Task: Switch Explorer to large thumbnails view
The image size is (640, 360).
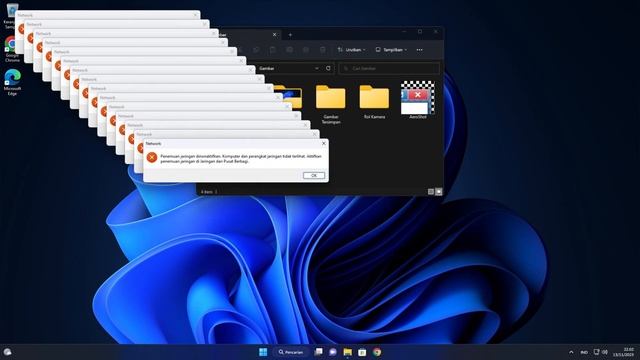Action: tap(439, 191)
